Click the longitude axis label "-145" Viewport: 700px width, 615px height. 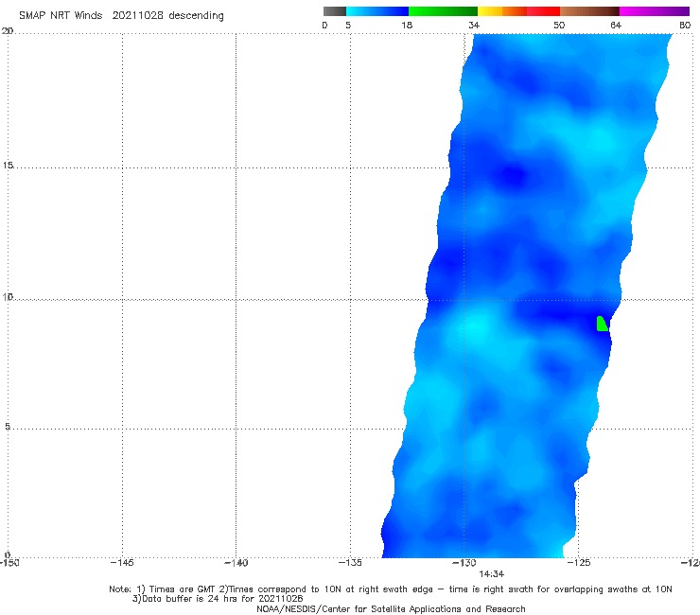(x=122, y=563)
